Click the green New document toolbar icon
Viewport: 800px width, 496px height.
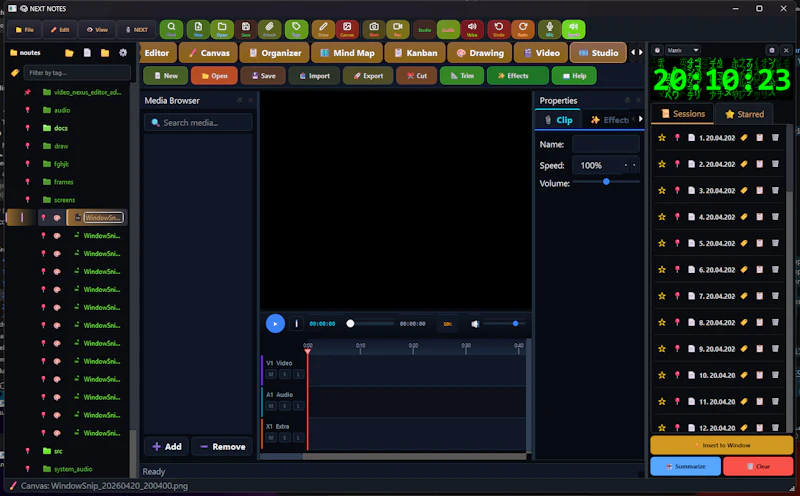[x=198, y=29]
